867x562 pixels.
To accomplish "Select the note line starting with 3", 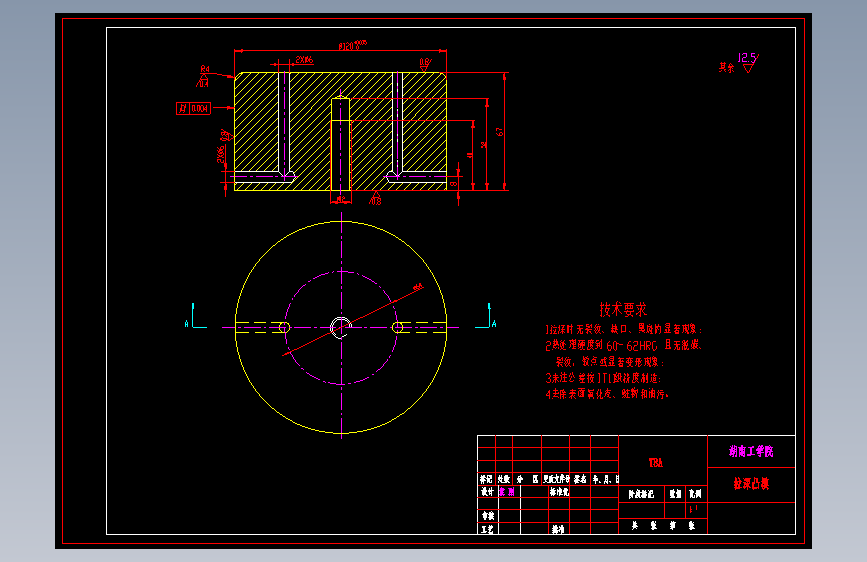I will [603, 378].
